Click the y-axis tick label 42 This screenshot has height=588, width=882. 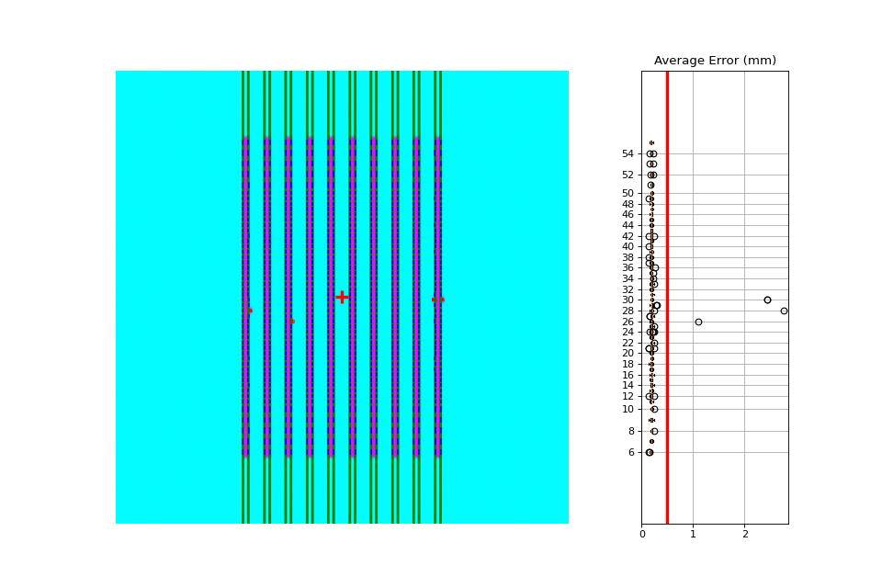click(x=628, y=236)
